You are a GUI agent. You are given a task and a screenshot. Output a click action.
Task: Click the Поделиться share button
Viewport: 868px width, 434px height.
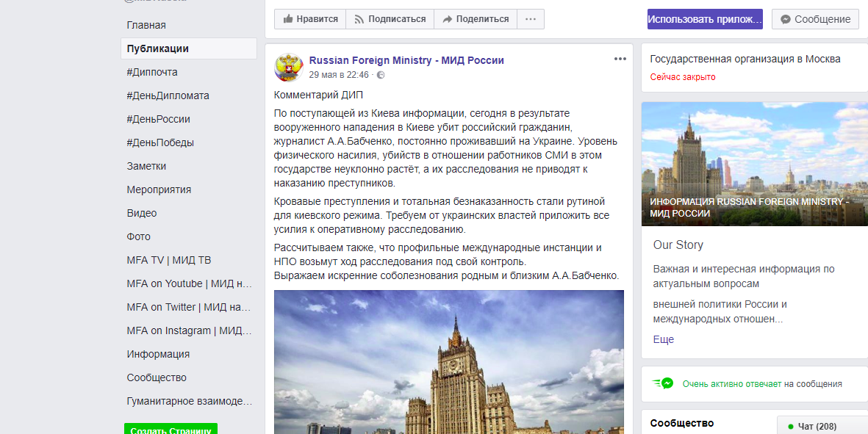click(x=476, y=19)
